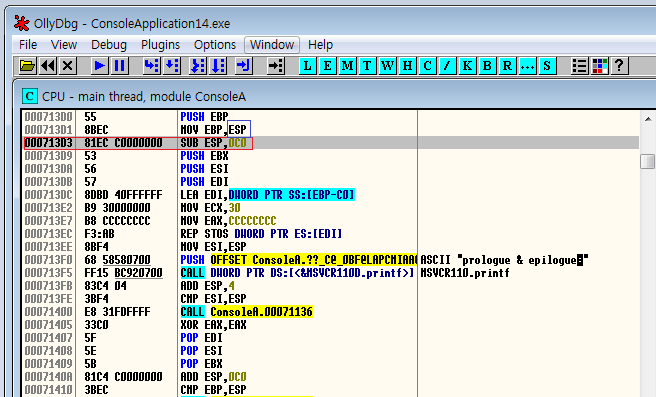Image resolution: width=656 pixels, height=397 pixels.
Task: Click the Appearance options colored grid icon
Action: pos(600,66)
